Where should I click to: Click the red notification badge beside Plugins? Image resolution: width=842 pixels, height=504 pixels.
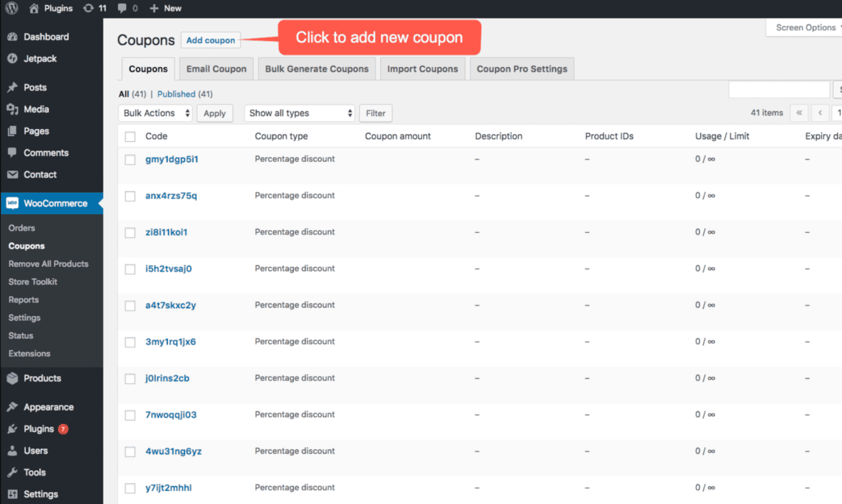(x=64, y=429)
